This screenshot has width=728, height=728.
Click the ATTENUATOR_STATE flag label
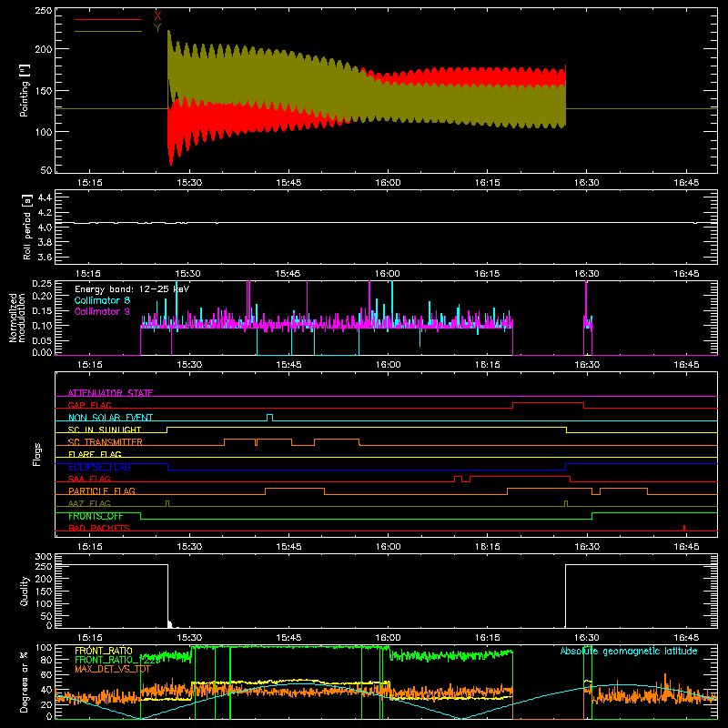tap(110, 393)
